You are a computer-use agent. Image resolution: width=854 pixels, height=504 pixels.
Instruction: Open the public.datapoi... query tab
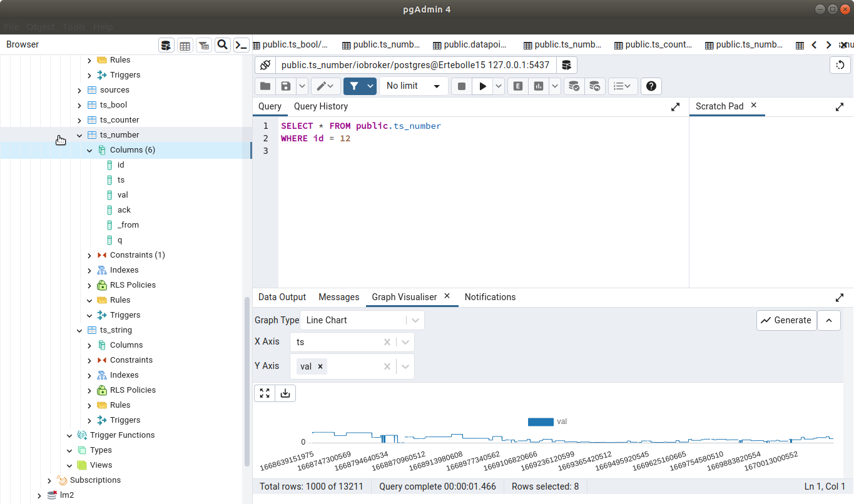(470, 45)
